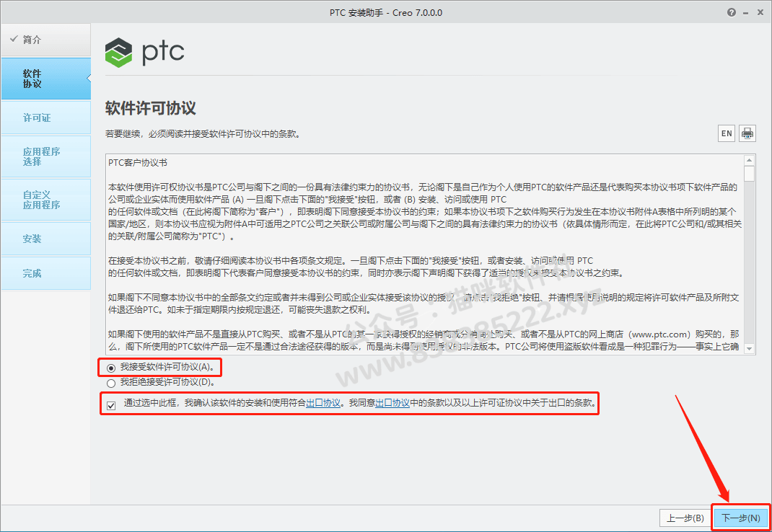The image size is (772, 532).
Task: Click the print agreement icon
Action: coord(747,133)
